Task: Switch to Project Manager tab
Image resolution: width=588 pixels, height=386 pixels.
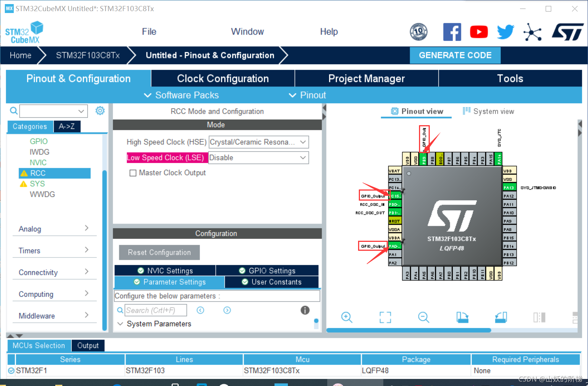Action: [x=366, y=78]
